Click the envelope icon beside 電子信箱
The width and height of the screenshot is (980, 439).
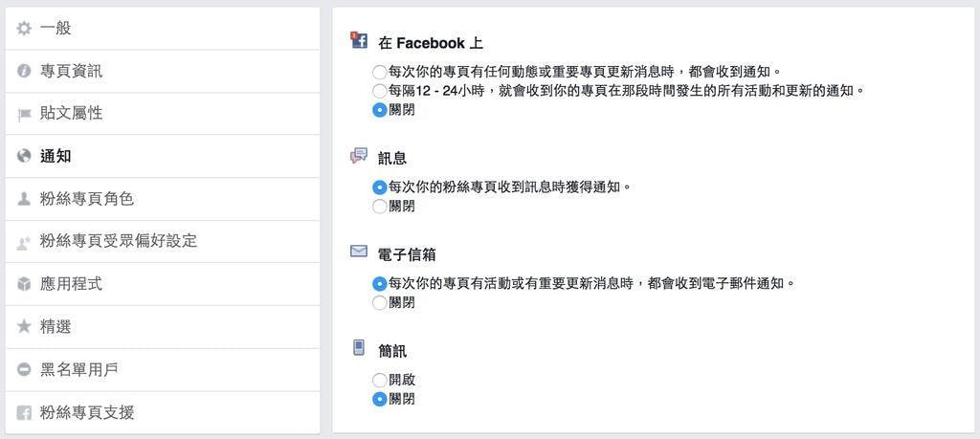359,252
